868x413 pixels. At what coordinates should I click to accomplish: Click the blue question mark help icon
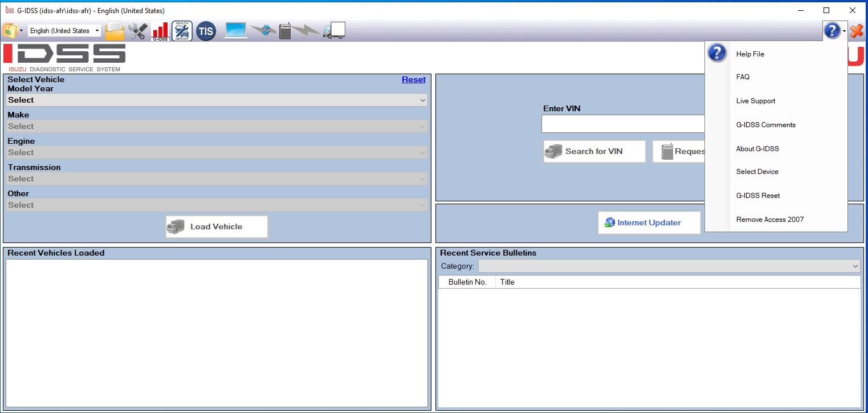click(832, 31)
